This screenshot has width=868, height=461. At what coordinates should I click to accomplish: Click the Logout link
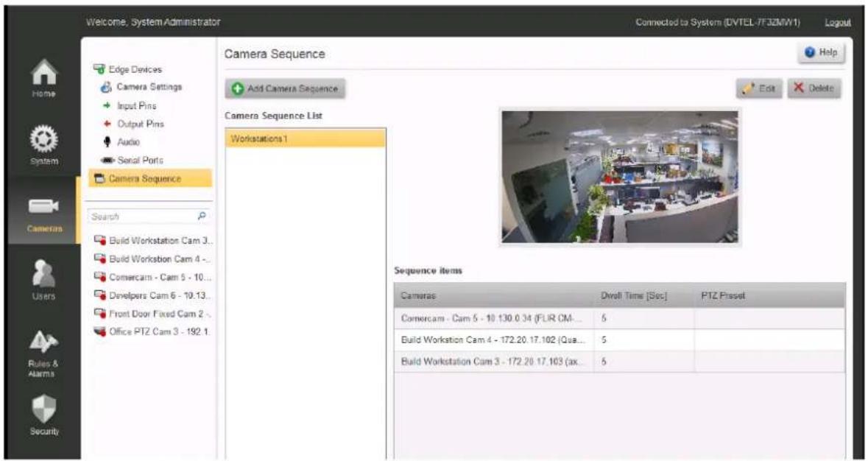click(838, 22)
